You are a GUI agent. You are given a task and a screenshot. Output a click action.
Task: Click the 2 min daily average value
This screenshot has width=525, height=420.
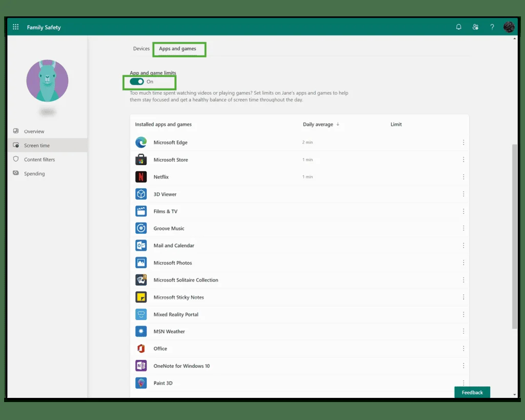[x=308, y=143]
